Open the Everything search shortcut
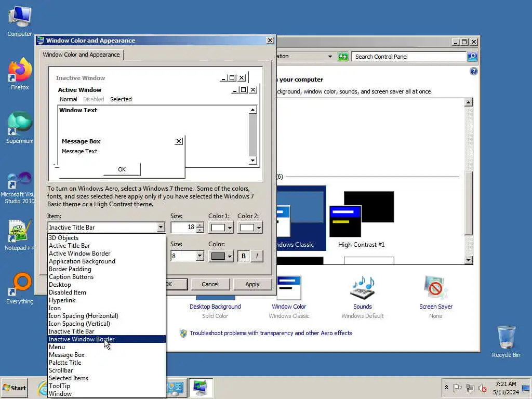This screenshot has height=399, width=532. click(x=20, y=288)
